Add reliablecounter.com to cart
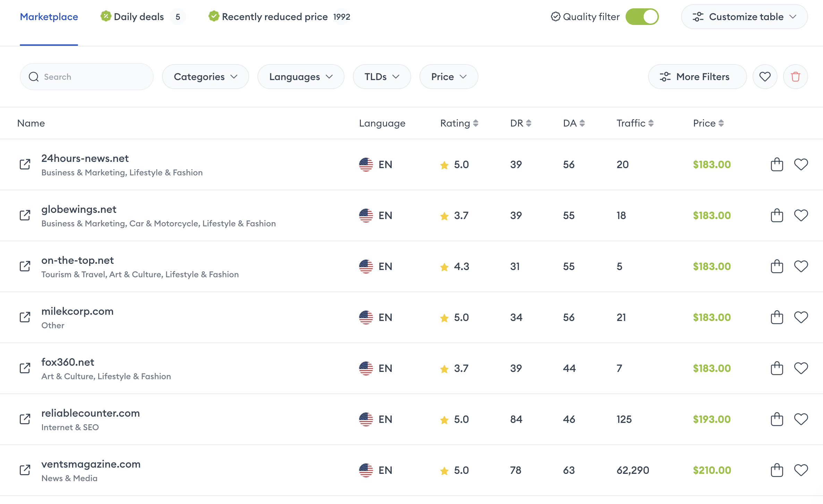Screen dimensions: 823x504 click(x=777, y=419)
